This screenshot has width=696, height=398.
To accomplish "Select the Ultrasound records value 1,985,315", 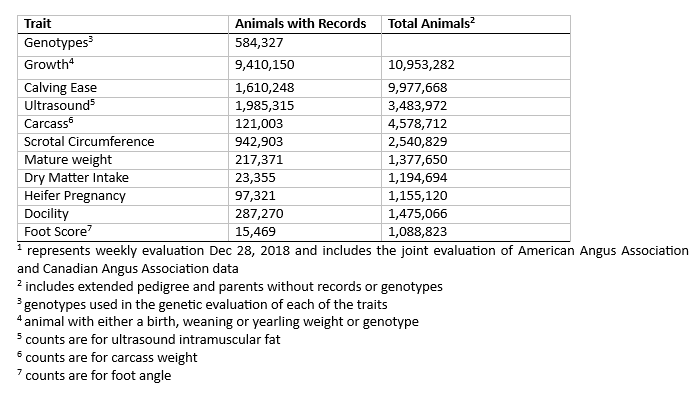I will [265, 106].
